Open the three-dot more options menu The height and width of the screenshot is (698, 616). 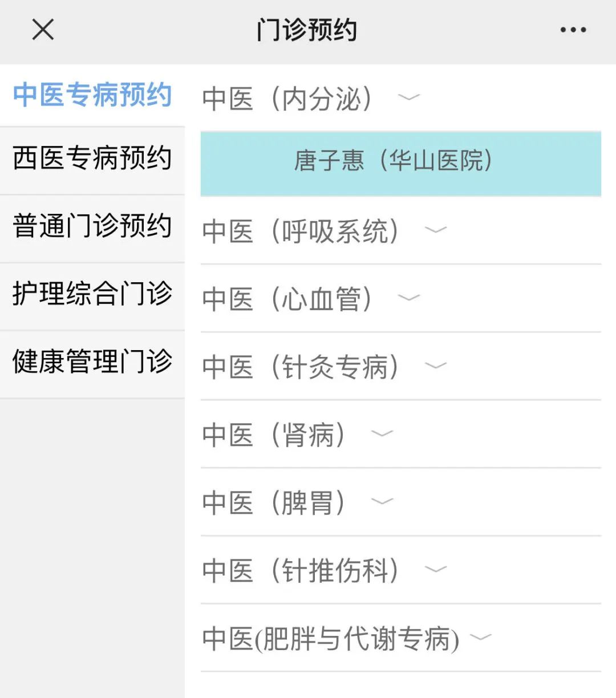(573, 30)
